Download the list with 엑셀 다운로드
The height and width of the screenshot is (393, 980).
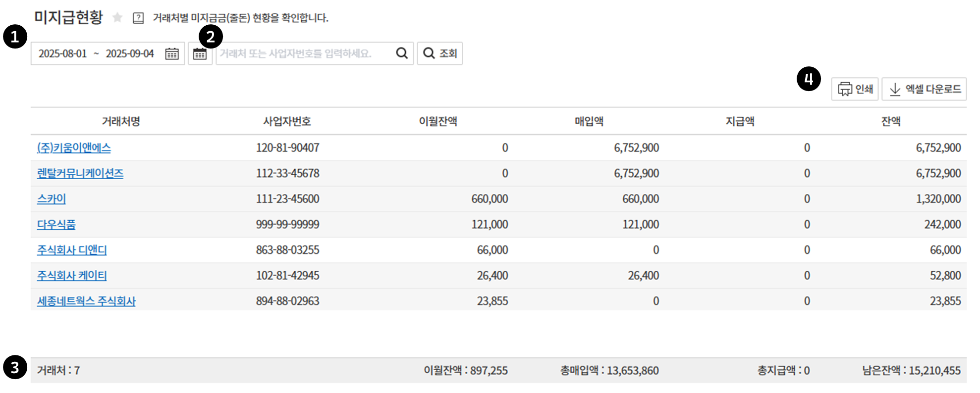[924, 89]
